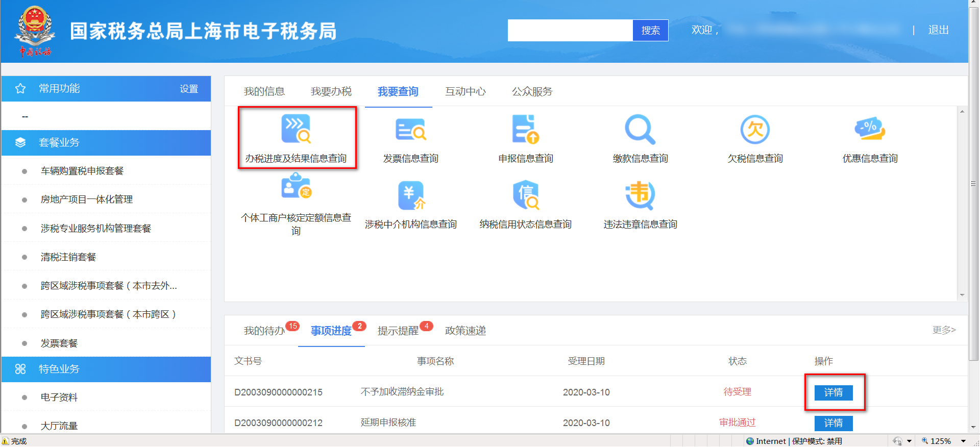The height and width of the screenshot is (447, 980).
Task: Click the page vertical scrollbar thumb
Action: tap(974, 184)
